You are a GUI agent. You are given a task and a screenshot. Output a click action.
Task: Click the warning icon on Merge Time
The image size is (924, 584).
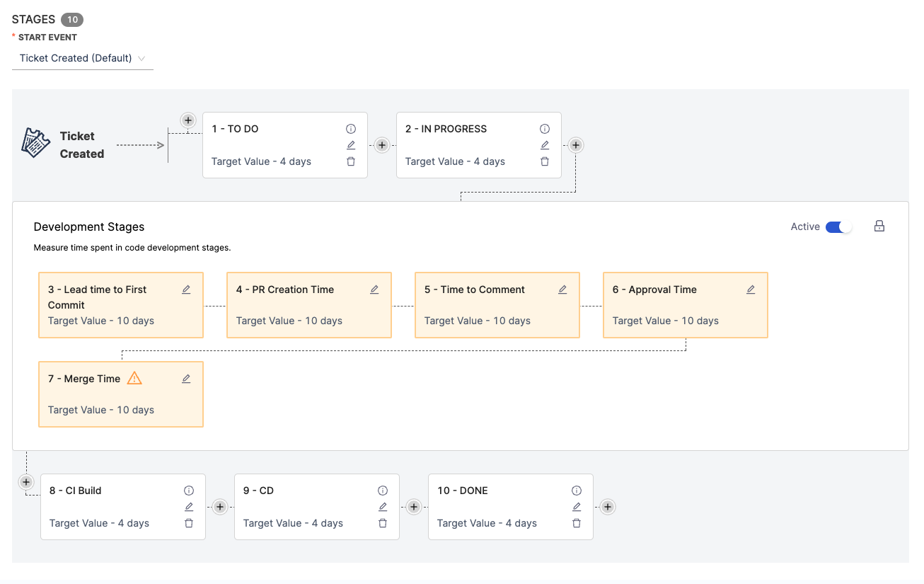click(134, 379)
